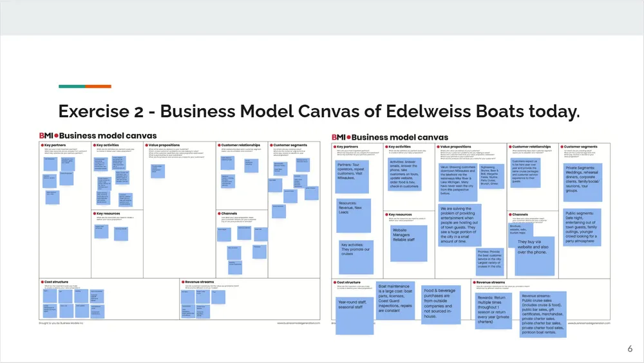Select 'Cost structure' header in right canvas
Image resolution: width=644 pixels, height=363 pixels.
[348, 283]
